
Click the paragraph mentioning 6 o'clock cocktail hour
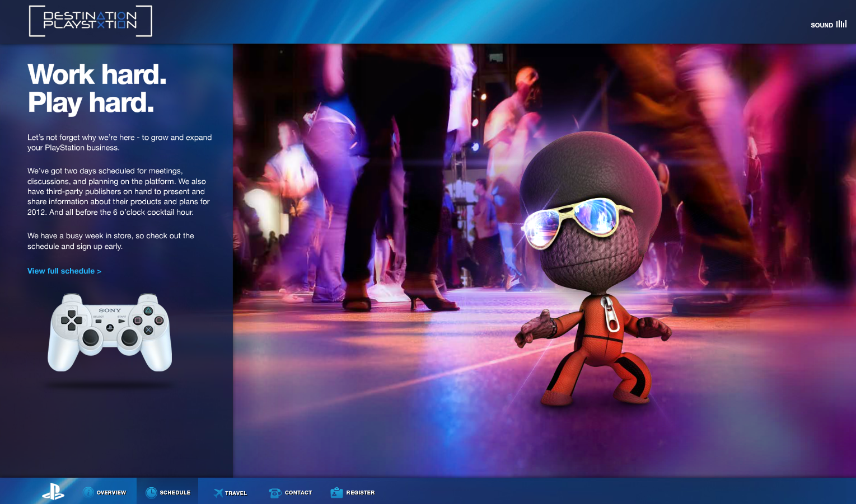pos(119,191)
